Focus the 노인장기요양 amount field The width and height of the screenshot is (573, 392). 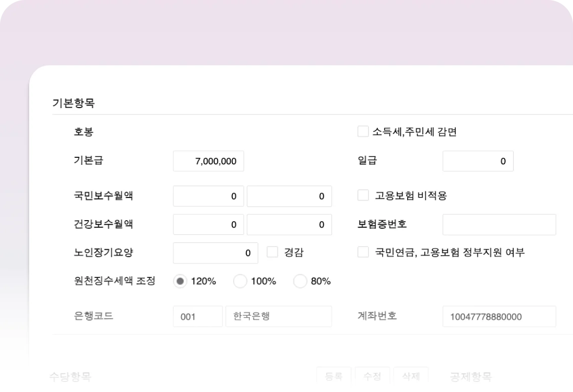click(x=215, y=253)
